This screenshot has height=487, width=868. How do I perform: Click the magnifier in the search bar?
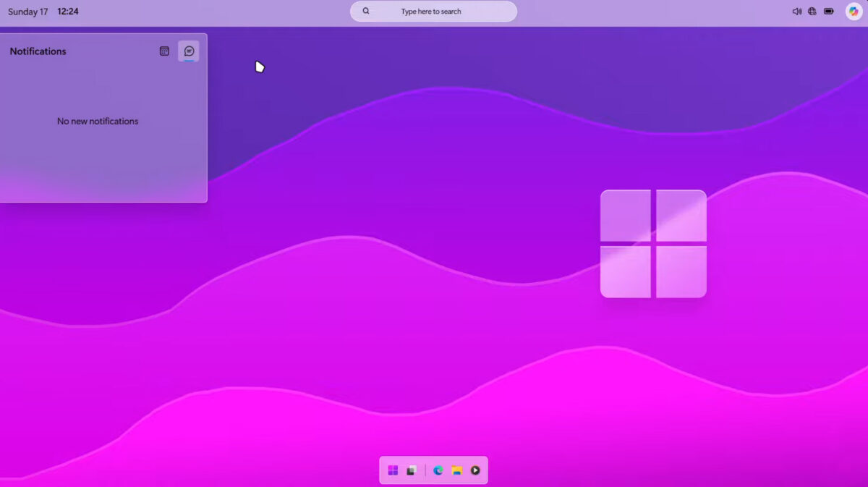click(366, 11)
